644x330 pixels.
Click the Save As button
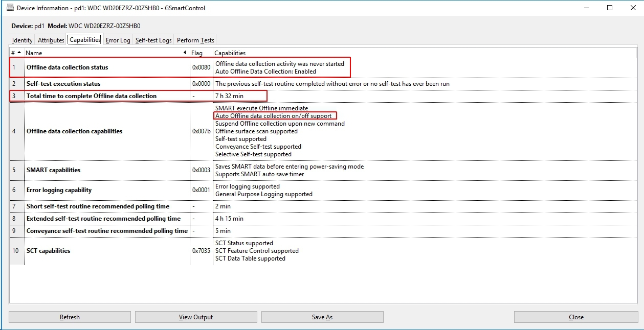click(322, 317)
